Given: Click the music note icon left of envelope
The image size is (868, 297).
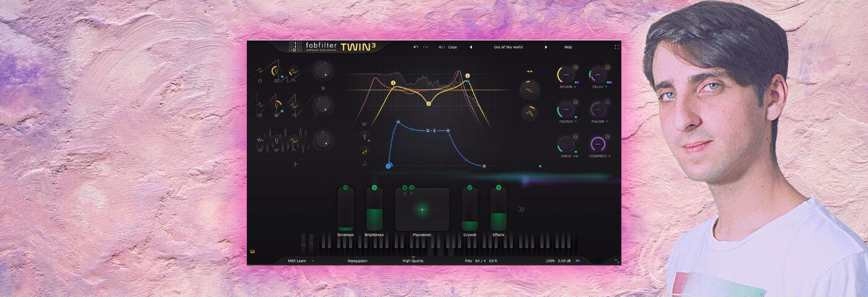Looking at the screenshot, I should coord(365,164).
